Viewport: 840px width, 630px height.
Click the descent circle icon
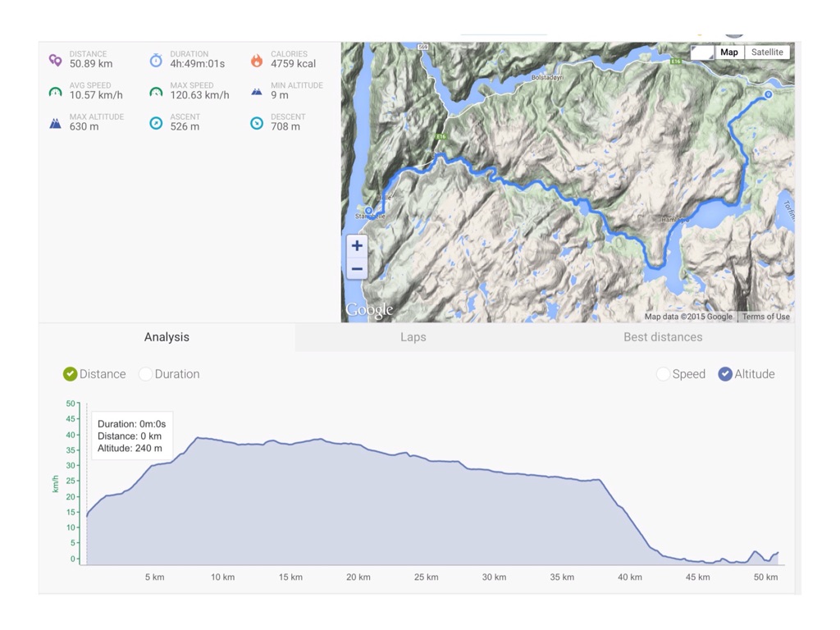click(x=257, y=123)
